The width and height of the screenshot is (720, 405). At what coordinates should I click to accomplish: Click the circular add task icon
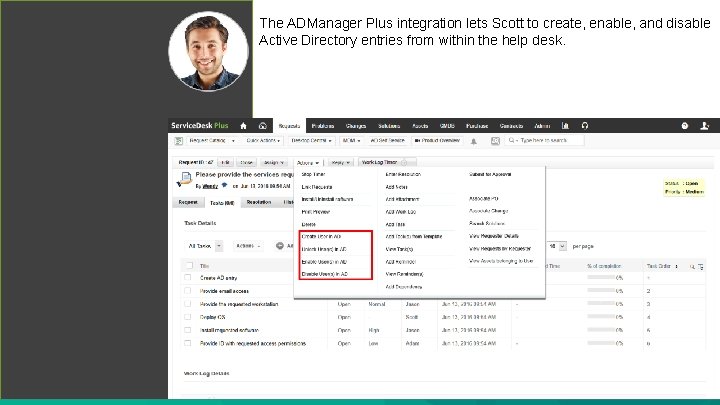[x=280, y=246]
